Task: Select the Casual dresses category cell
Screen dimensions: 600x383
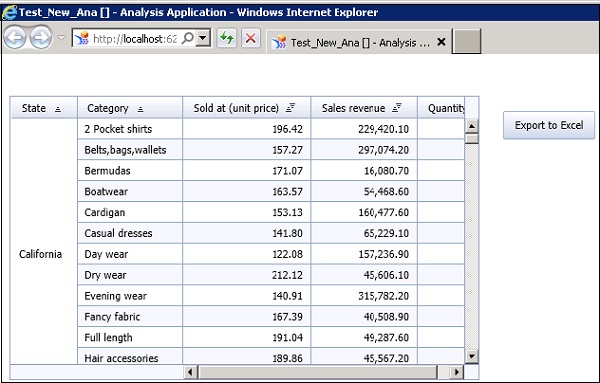Action: (130, 233)
